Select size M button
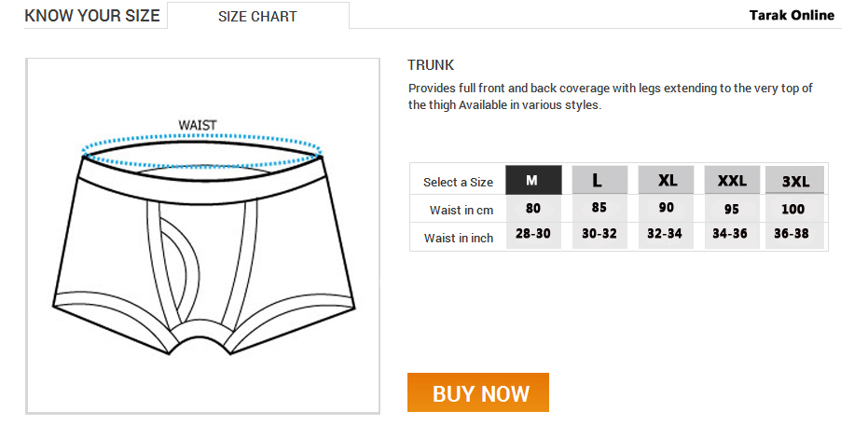Screen dimensions: 868x439 click(533, 180)
